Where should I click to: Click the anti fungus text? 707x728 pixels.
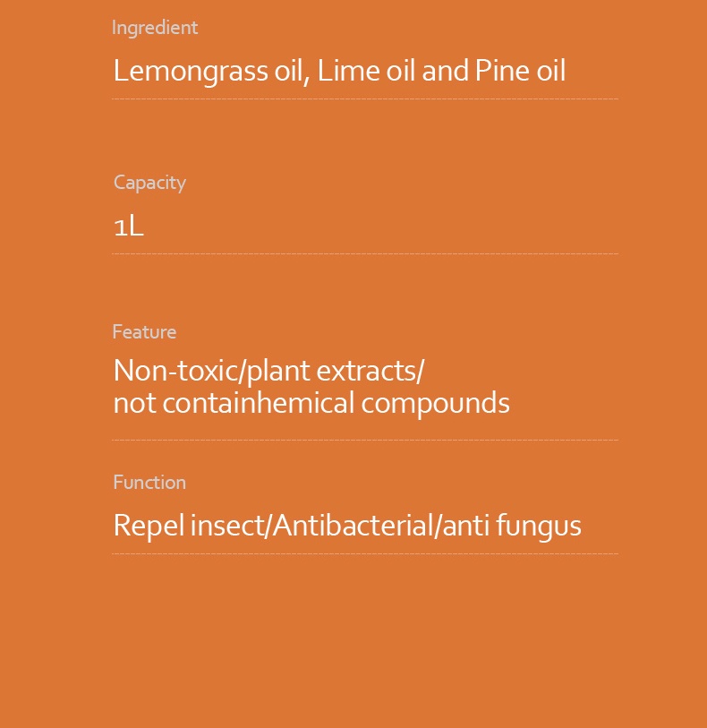(512, 526)
